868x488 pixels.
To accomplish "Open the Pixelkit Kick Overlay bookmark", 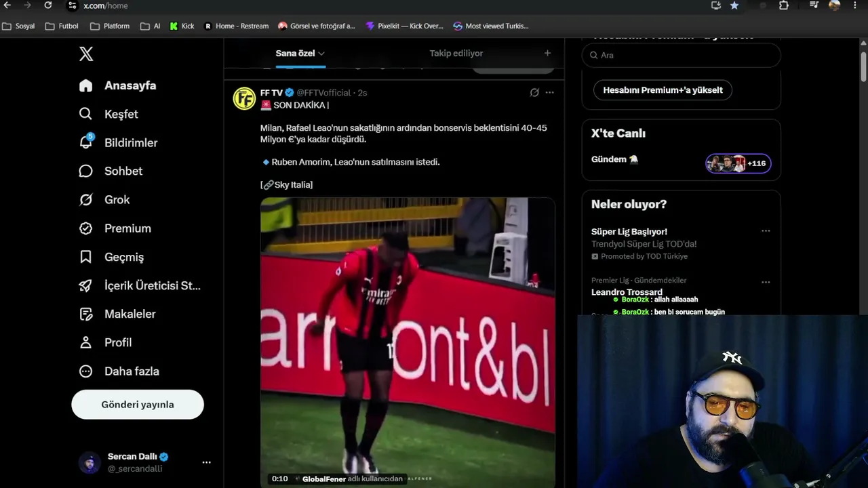I will point(404,26).
